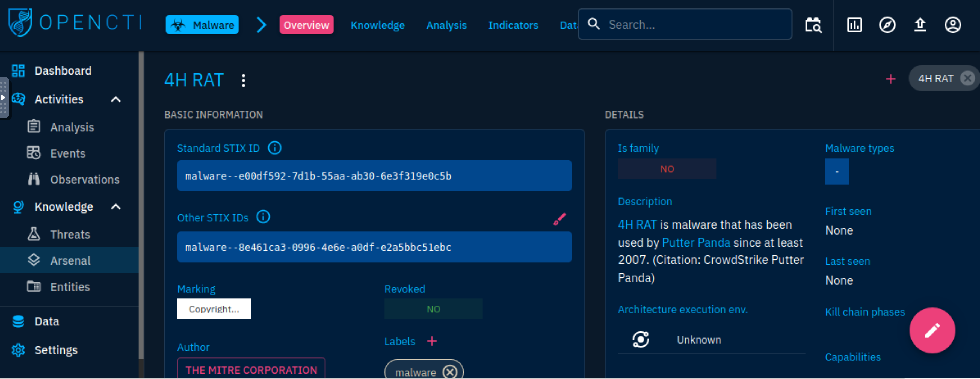
Task: Open Arsenal in the sidebar
Action: click(70, 261)
